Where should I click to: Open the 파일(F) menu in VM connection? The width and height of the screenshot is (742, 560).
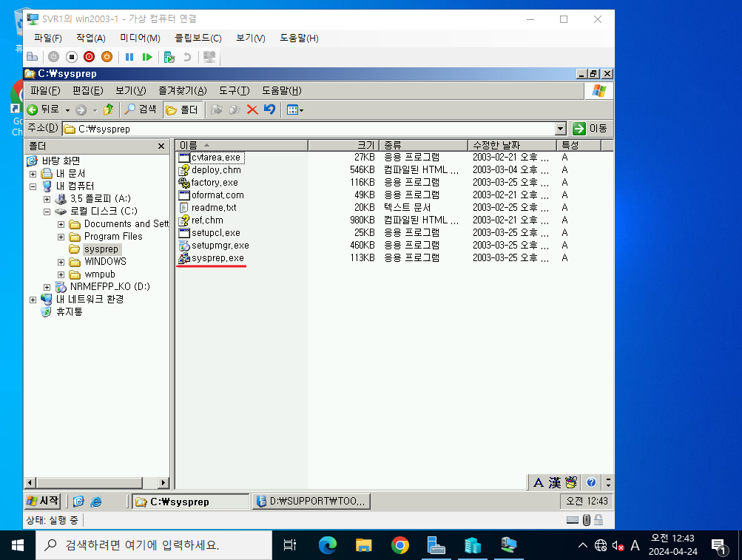point(48,38)
